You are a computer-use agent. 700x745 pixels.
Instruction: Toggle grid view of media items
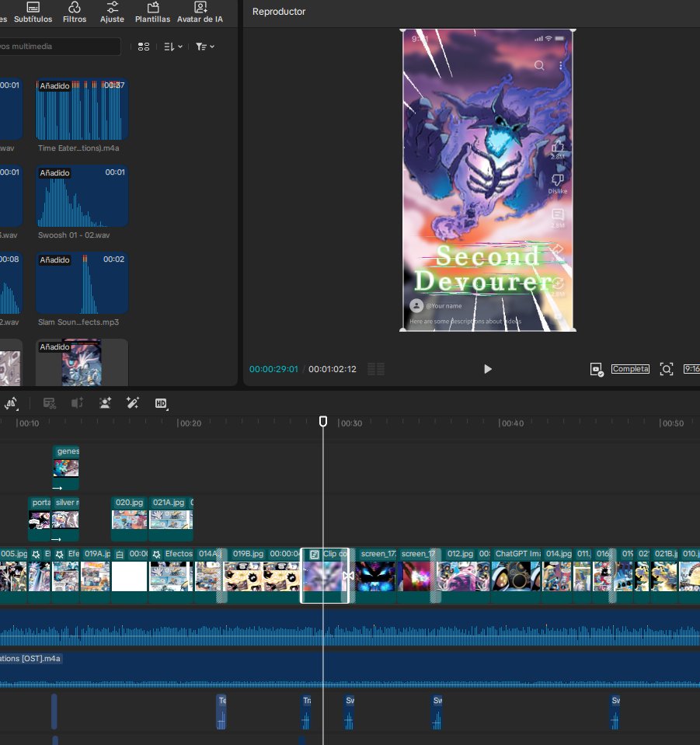[144, 47]
